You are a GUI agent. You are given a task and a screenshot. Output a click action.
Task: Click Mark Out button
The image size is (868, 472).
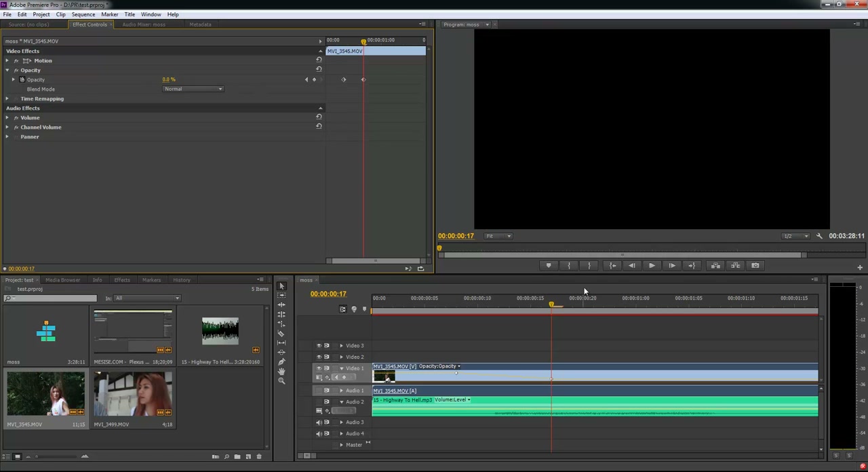[x=589, y=265]
